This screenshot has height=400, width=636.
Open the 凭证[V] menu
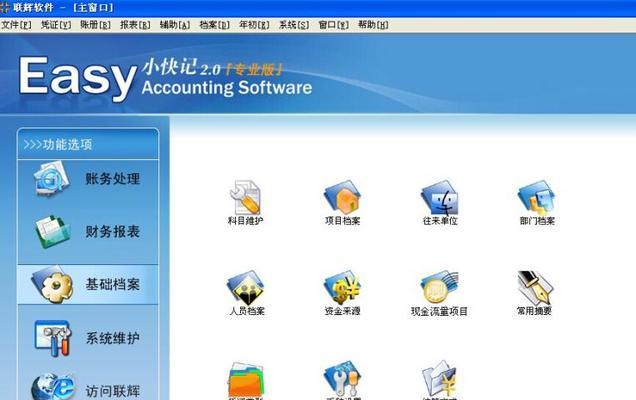[x=56, y=25]
